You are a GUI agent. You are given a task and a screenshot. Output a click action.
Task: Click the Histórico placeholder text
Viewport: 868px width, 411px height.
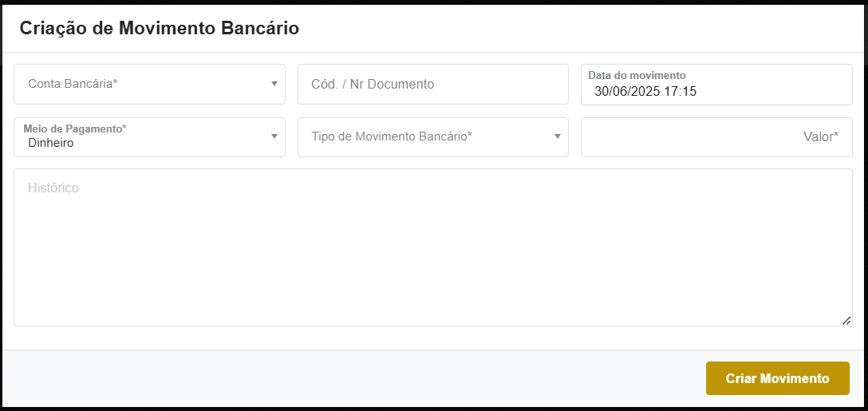click(53, 188)
